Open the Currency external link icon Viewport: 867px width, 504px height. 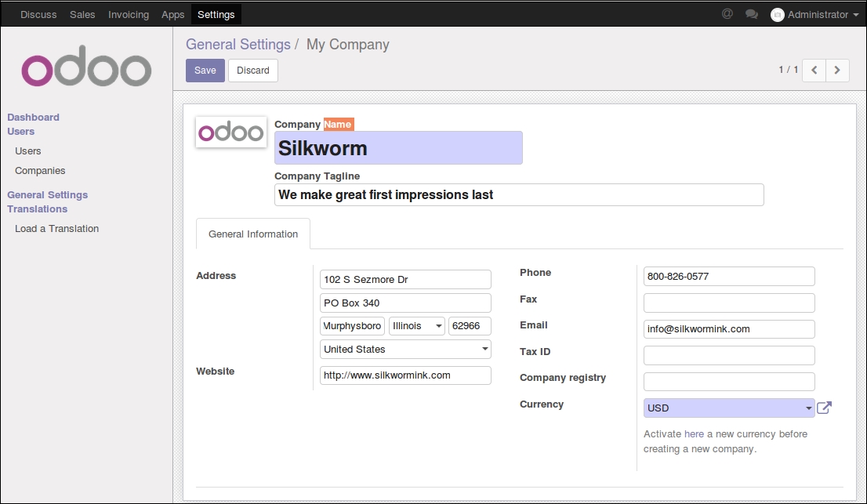(x=824, y=408)
